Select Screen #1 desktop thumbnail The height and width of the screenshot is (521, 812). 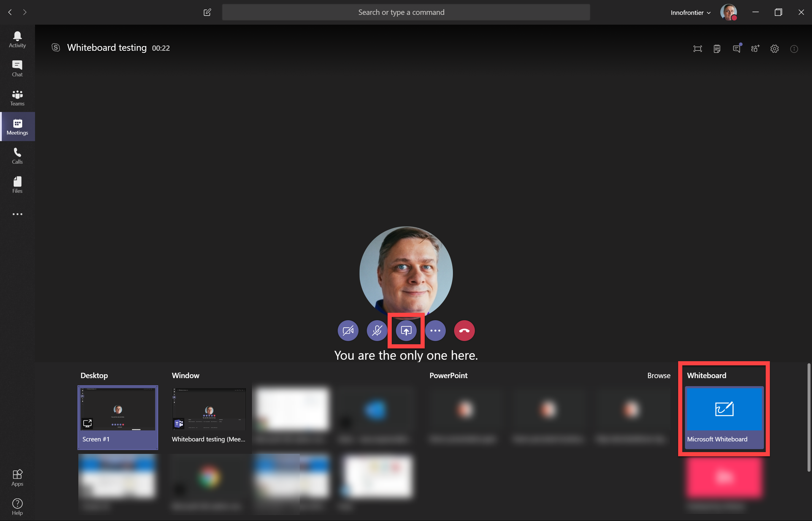coord(118,417)
